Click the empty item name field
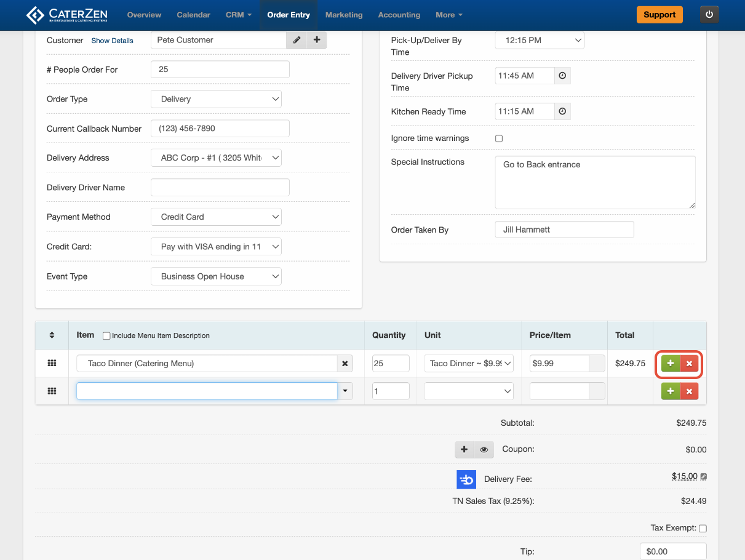The height and width of the screenshot is (560, 745). coord(207,391)
